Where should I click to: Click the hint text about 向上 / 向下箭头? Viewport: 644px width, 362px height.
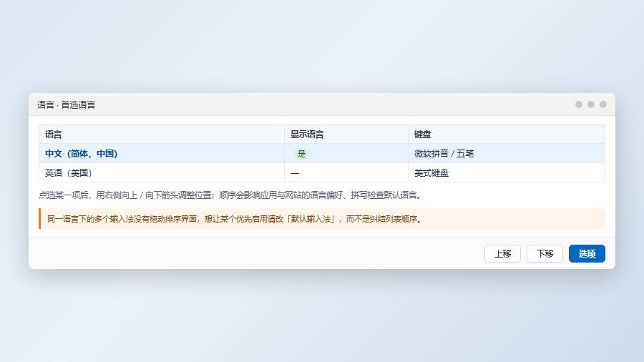click(231, 195)
